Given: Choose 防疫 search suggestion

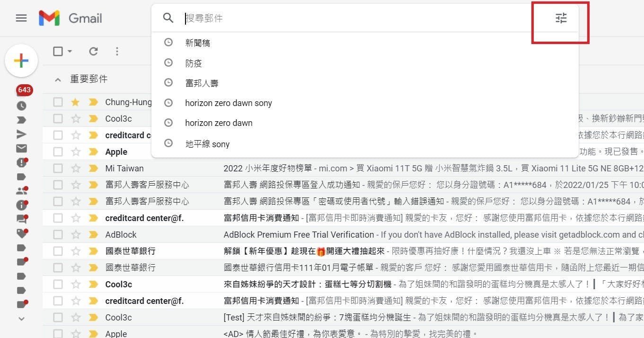Looking at the screenshot, I should [365, 63].
